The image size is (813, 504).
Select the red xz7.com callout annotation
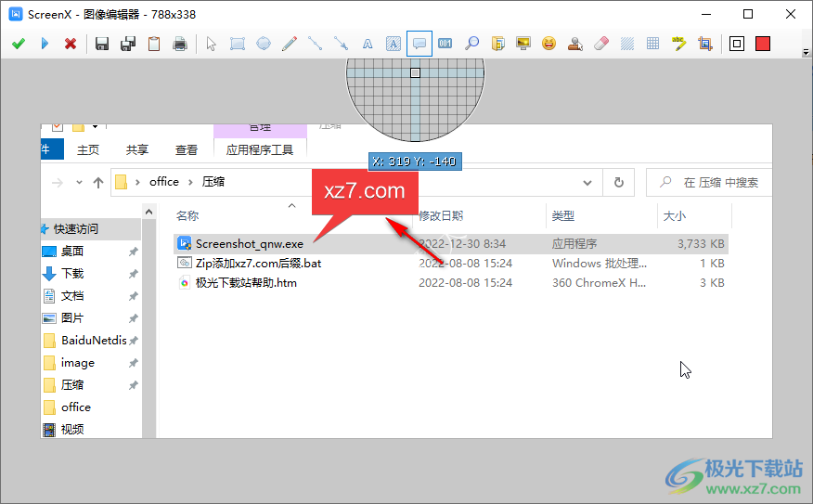pyautogui.click(x=365, y=191)
